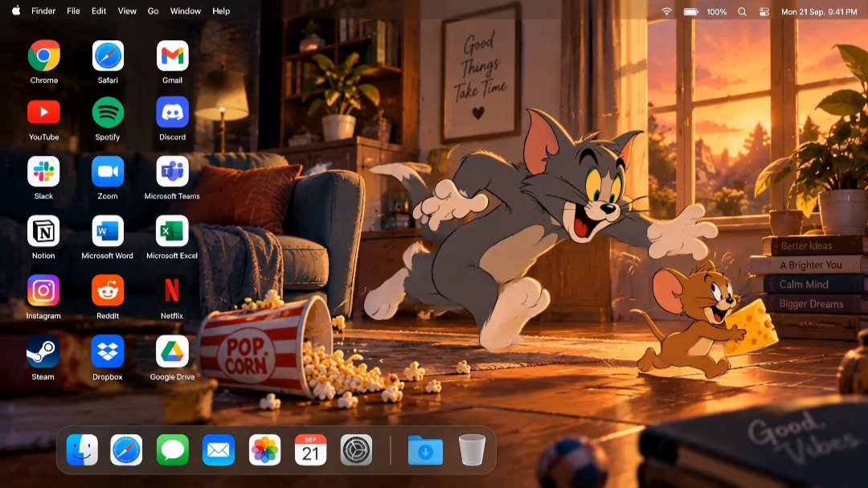
Task: Click the 100% battery percentage text
Action: click(x=716, y=11)
